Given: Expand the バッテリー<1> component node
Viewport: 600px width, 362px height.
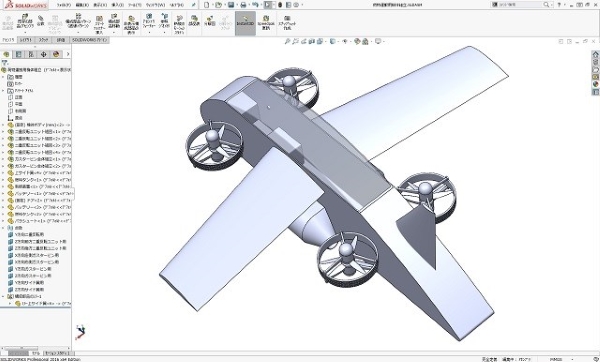Looking at the screenshot, I should click(x=3, y=194).
